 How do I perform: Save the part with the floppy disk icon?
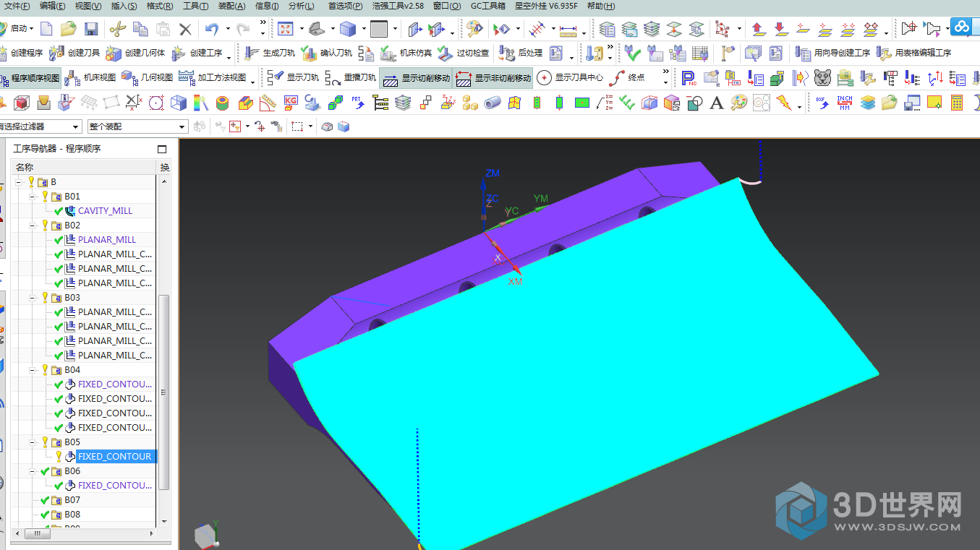(x=91, y=29)
